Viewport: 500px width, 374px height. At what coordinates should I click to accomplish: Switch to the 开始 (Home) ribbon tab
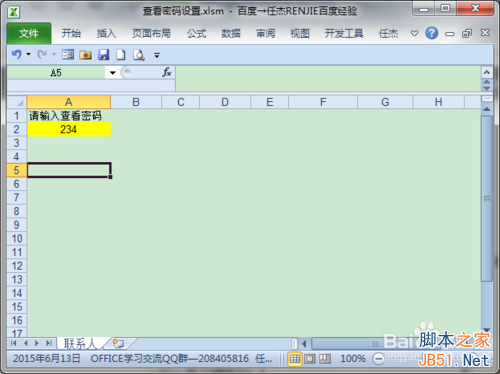pos(71,33)
